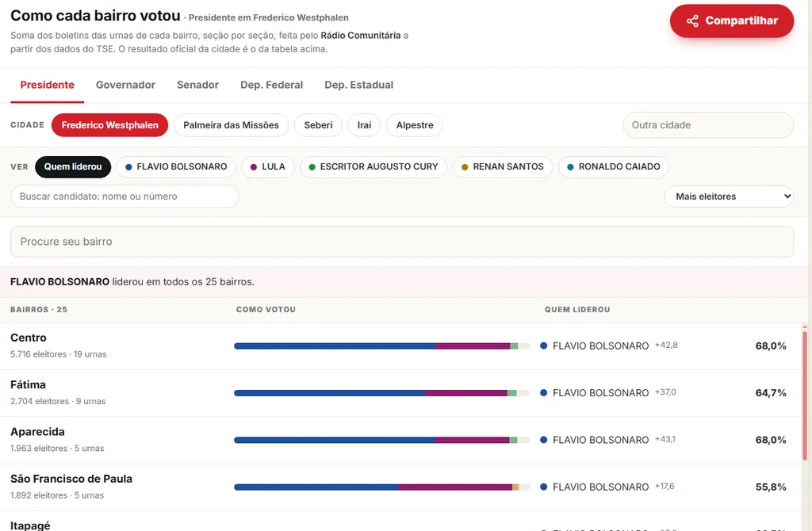Click '1.892 eleitores · 5 urnas' text
Viewport: 812px width, 531px height.
(57, 496)
